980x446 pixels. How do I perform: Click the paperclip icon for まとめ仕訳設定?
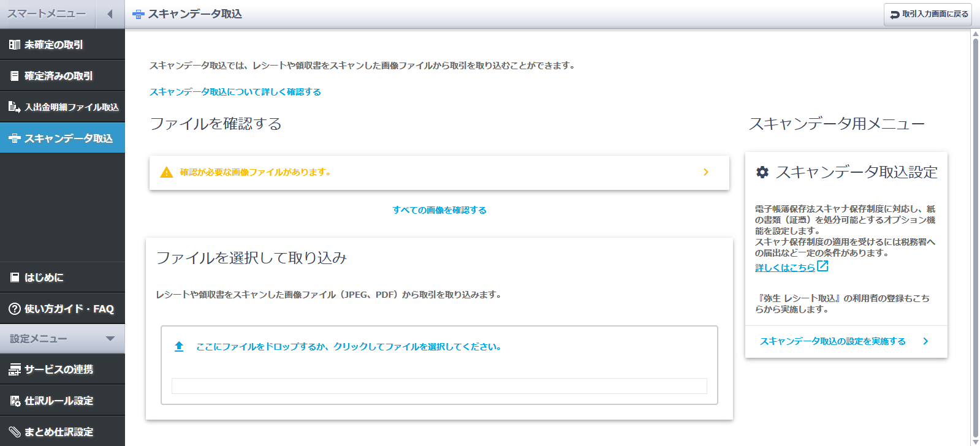[15, 432]
